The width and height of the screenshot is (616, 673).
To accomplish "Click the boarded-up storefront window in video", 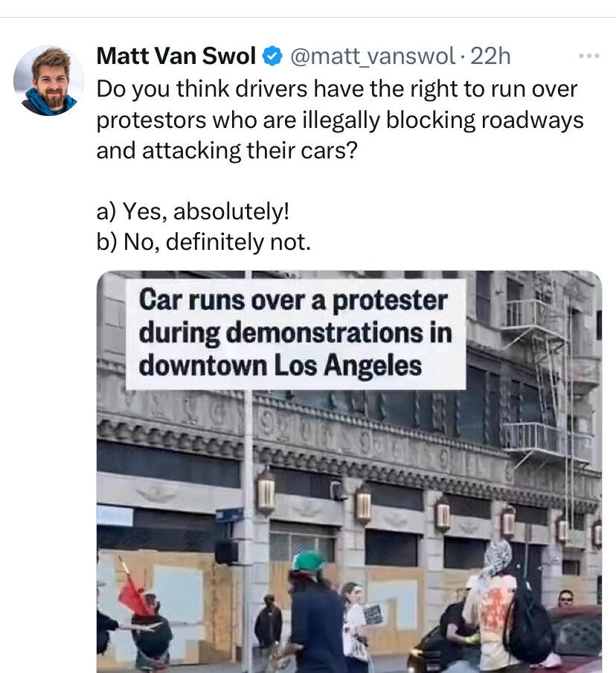I will pos(178,596).
